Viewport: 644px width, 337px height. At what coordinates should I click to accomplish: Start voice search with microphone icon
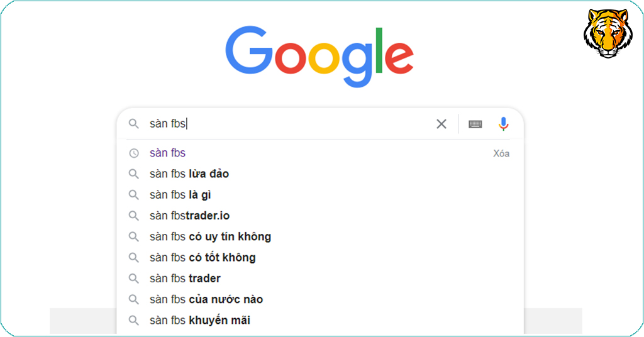coord(503,124)
